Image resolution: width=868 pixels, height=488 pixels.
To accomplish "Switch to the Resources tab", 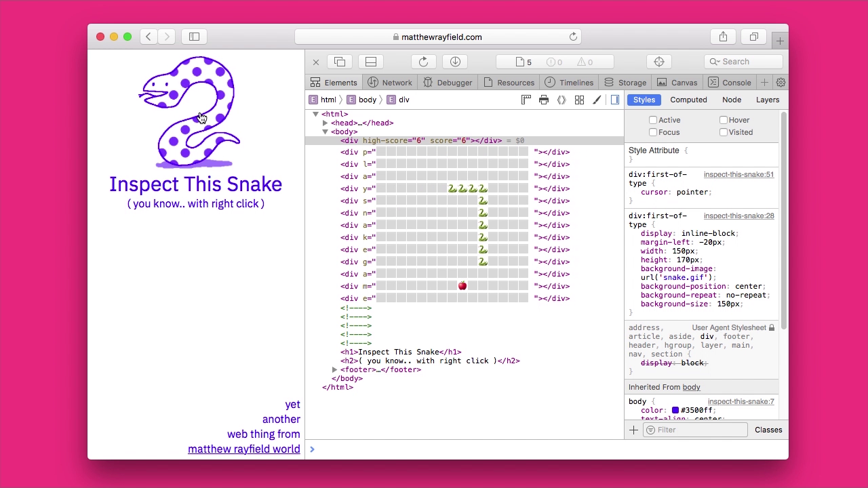I will tap(509, 83).
